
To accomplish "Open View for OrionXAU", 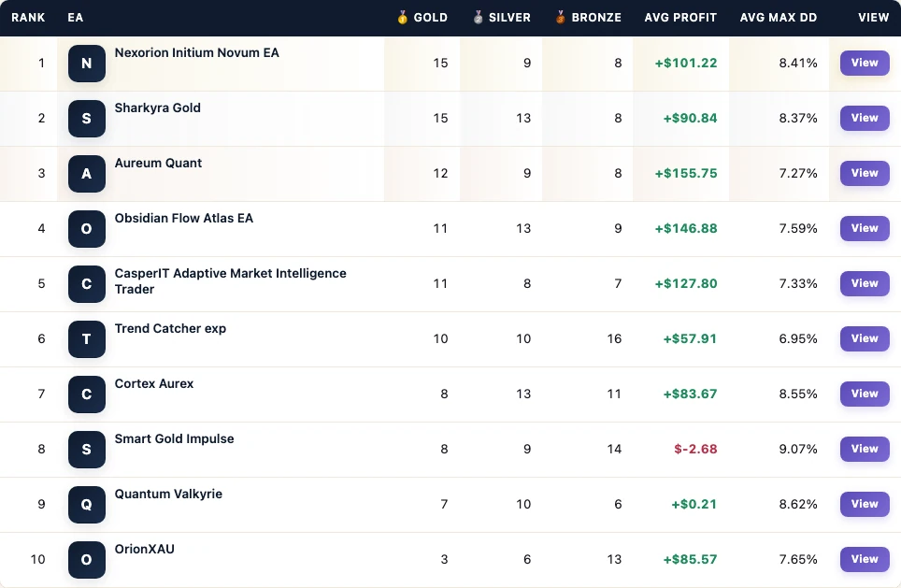I will [865, 559].
